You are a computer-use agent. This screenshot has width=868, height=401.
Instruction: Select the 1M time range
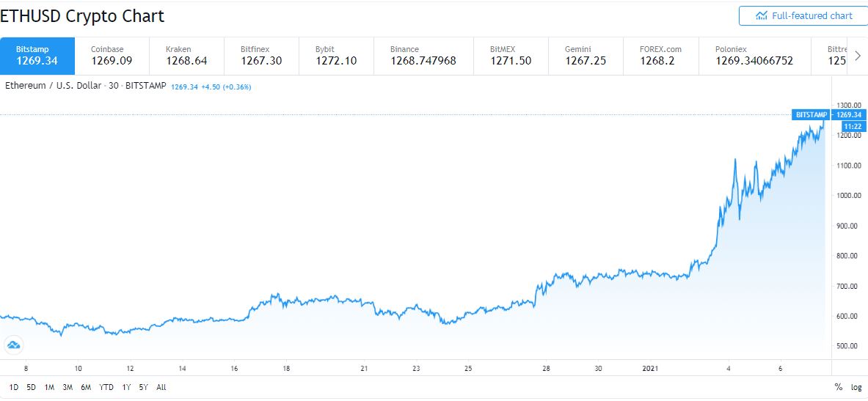[x=49, y=387]
